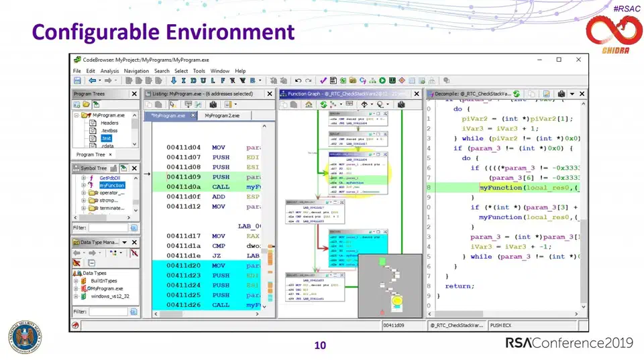Image resolution: width=644 pixels, height=360 pixels.
Task: Collapse all with minus box in Data Type Manager
Action: [x=92, y=263]
